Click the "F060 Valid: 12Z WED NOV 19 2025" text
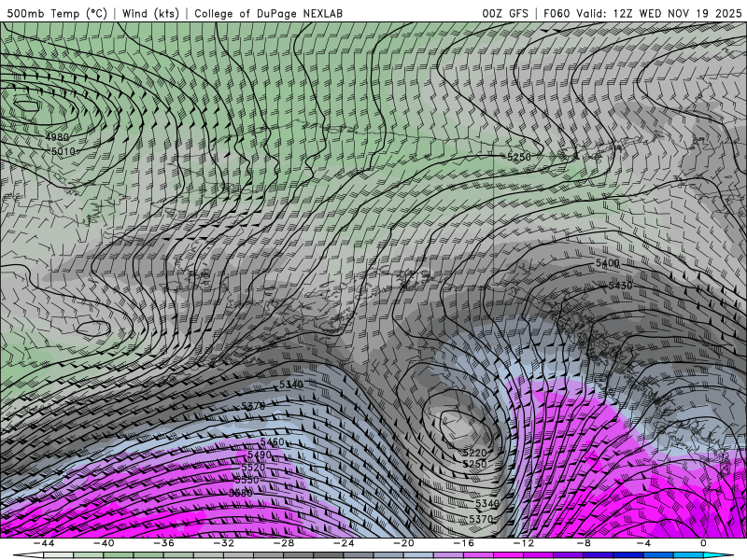Viewport: 747px width, 560px height. pos(642,13)
